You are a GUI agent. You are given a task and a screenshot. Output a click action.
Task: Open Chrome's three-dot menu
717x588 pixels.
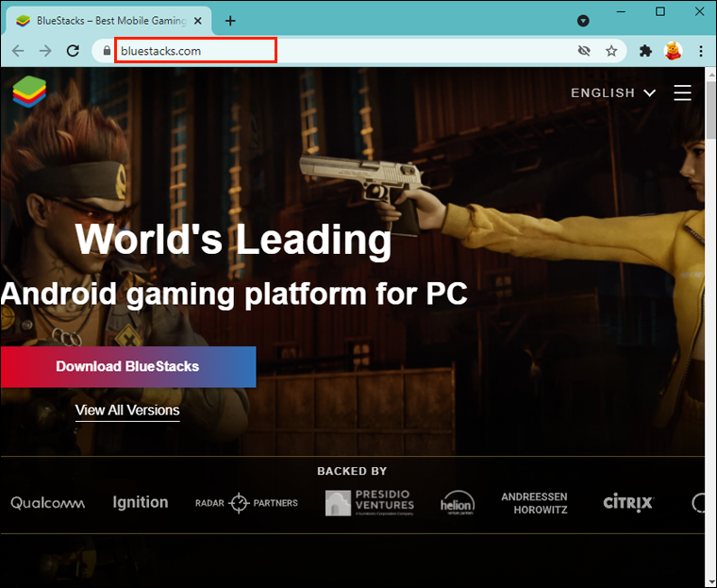point(701,51)
